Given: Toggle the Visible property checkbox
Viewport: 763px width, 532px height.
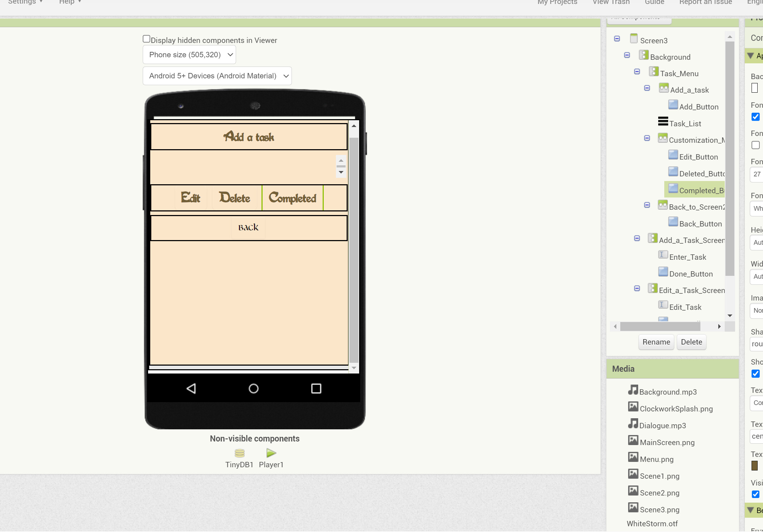Looking at the screenshot, I should pyautogui.click(x=756, y=494).
